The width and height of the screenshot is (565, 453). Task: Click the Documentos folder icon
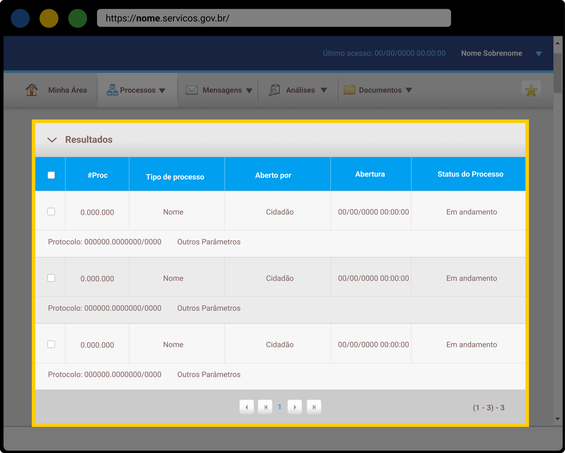coord(349,90)
